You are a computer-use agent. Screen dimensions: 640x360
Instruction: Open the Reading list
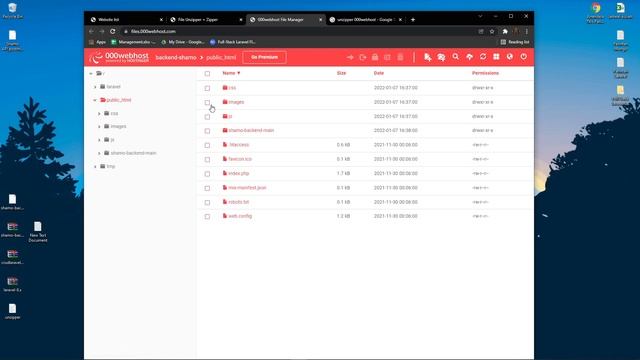point(515,42)
